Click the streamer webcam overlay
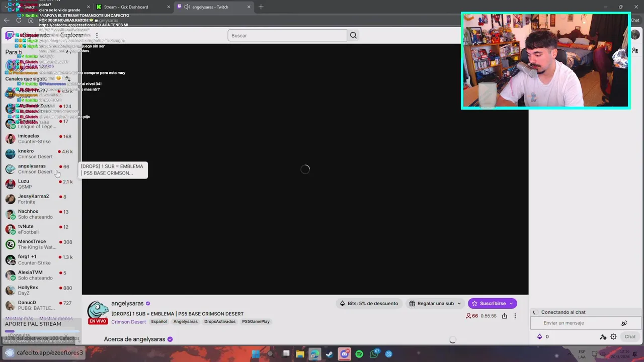The image size is (644, 362). point(546,61)
